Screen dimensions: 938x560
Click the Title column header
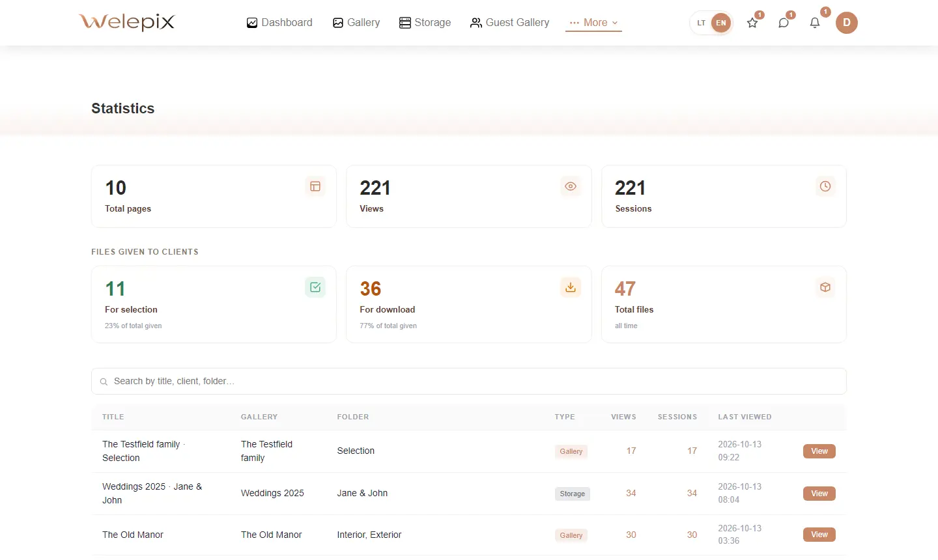click(x=113, y=417)
